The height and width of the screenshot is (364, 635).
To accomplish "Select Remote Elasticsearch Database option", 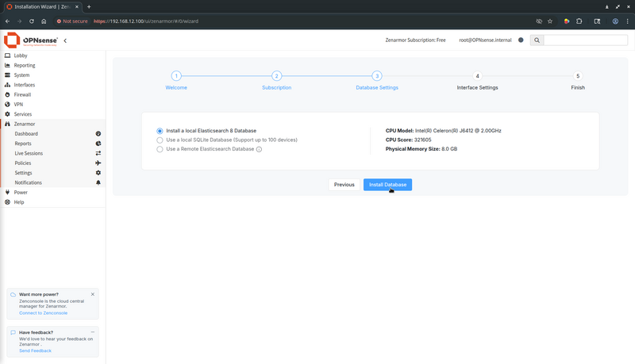I will click(160, 149).
